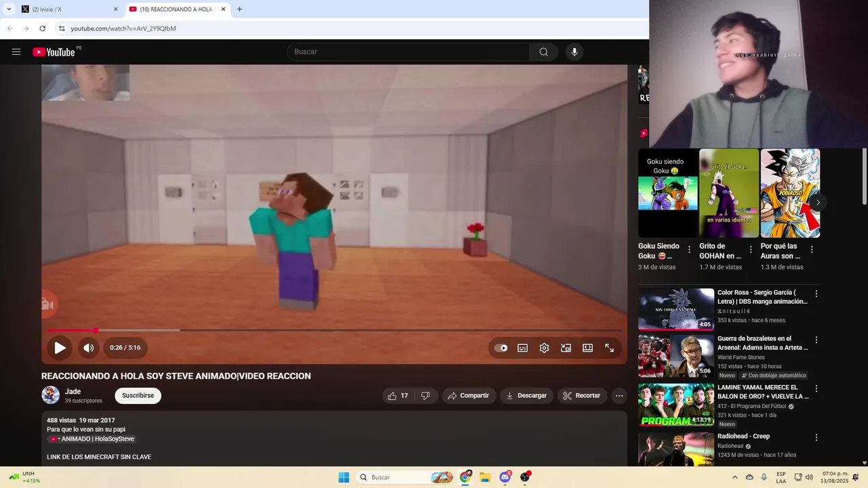
Task: Click World Fame Stories channel name
Action: 741,357
